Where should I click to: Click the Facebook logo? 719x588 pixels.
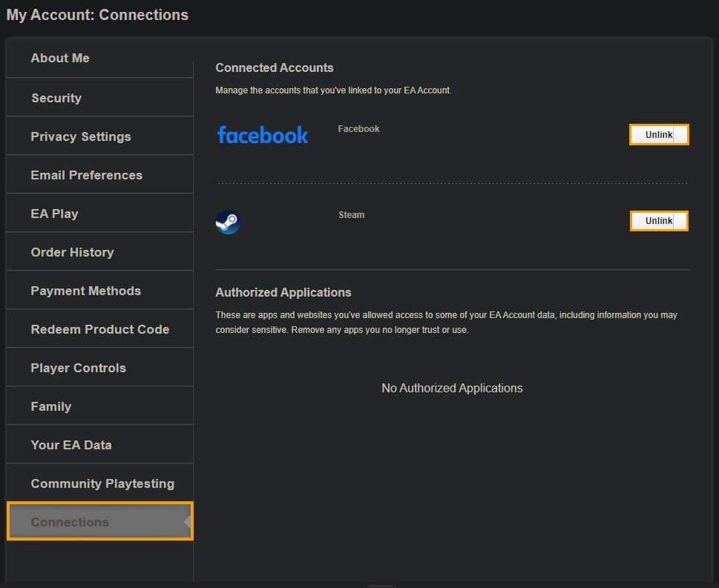[x=263, y=135]
